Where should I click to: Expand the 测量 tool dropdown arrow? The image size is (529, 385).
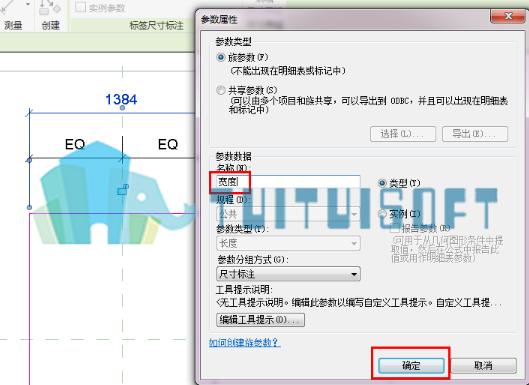[28, 5]
